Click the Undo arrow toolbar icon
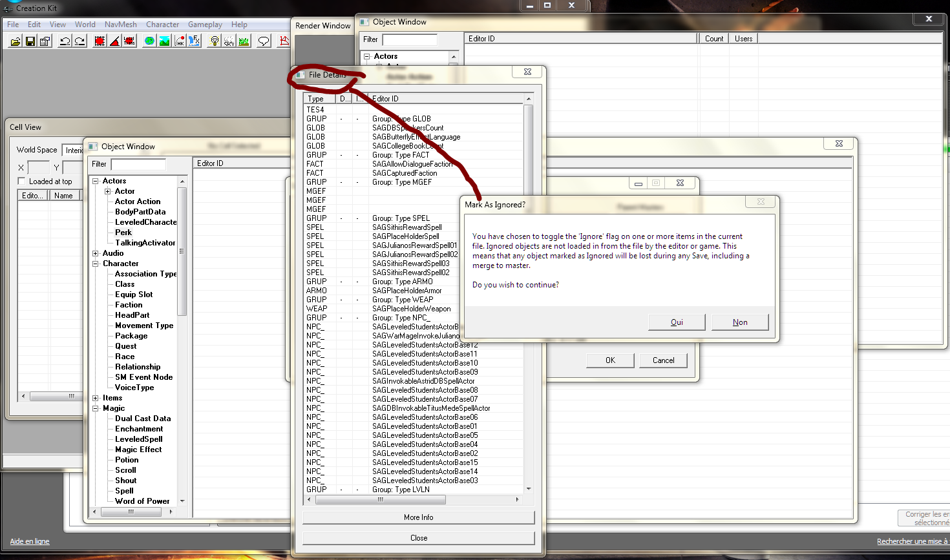The image size is (950, 560). point(65,41)
